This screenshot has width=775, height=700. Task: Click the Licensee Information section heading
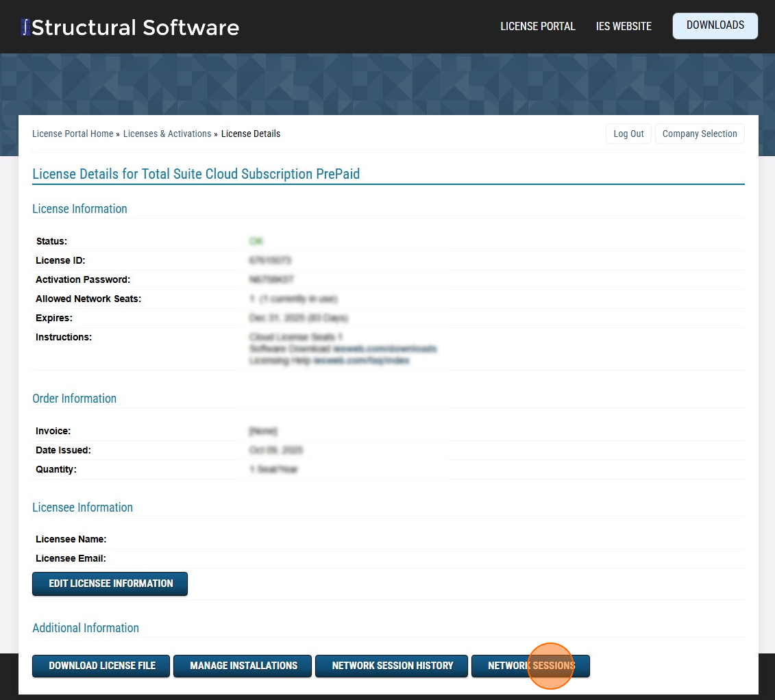click(x=82, y=508)
